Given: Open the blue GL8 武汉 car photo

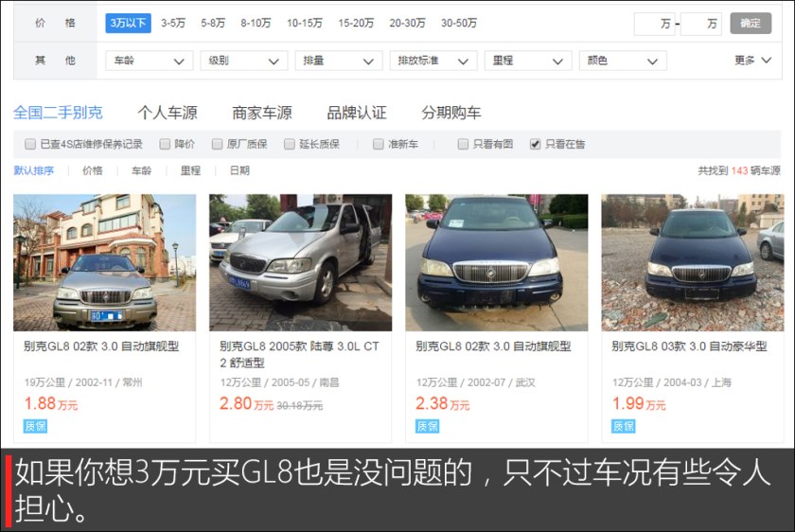Looking at the screenshot, I should (497, 263).
